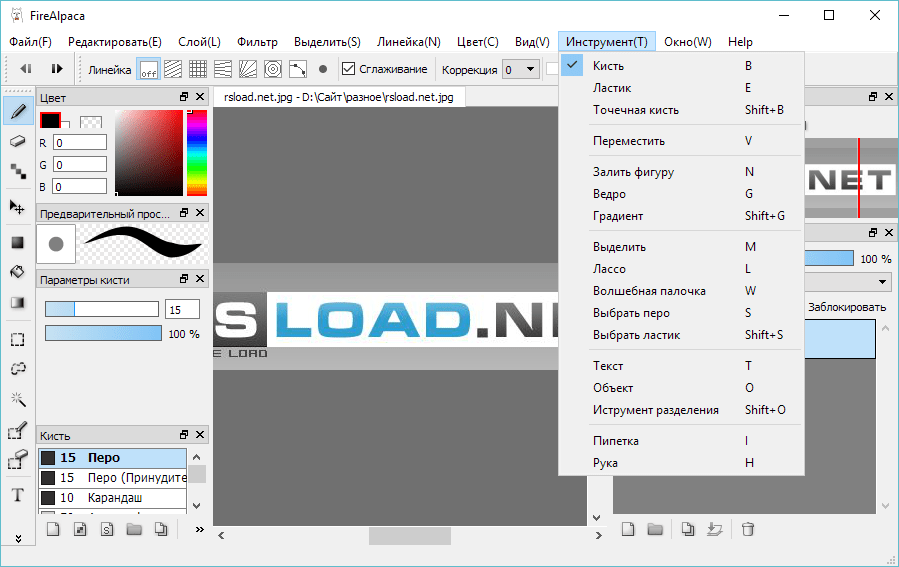Select the Eraser tool in left toolbar
Image resolution: width=899 pixels, height=567 pixels.
click(18, 140)
